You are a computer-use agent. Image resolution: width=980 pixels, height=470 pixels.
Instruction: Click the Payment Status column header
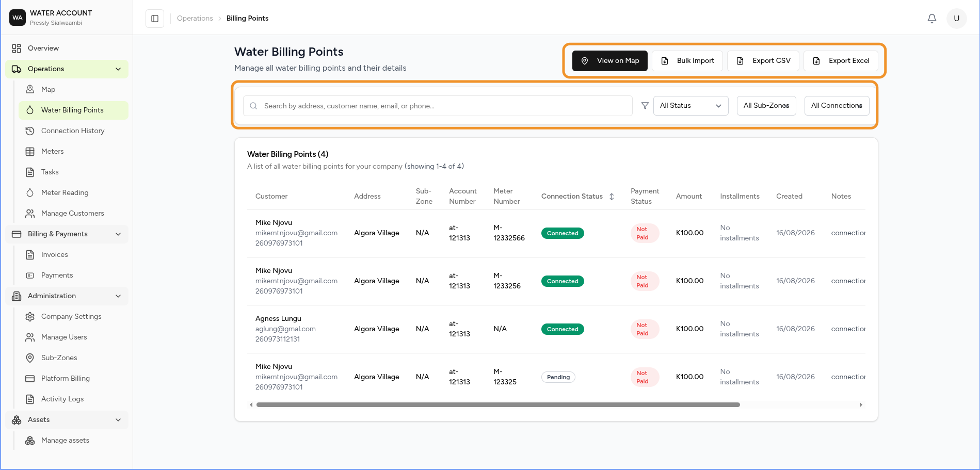click(x=645, y=197)
